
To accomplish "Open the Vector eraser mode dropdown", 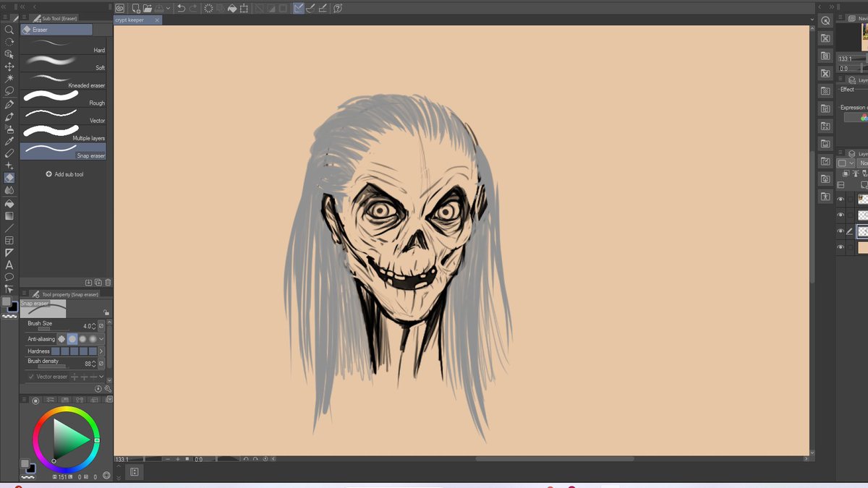I will coord(101,377).
